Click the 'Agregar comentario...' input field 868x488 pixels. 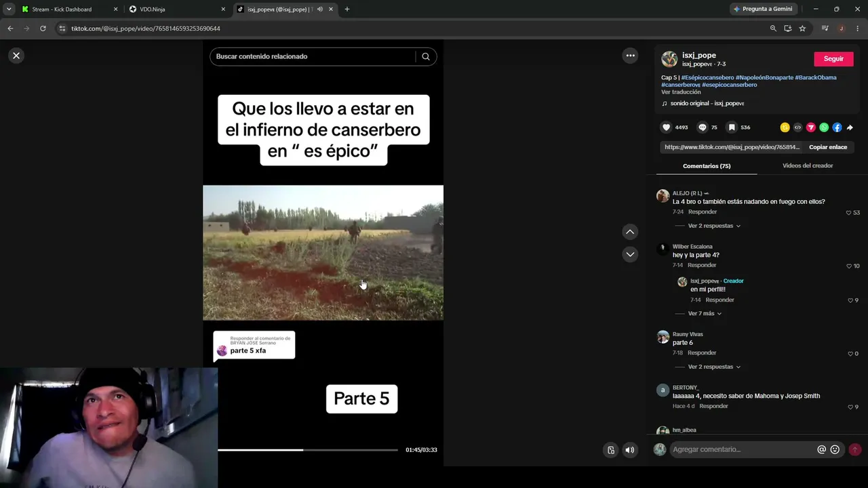click(743, 449)
